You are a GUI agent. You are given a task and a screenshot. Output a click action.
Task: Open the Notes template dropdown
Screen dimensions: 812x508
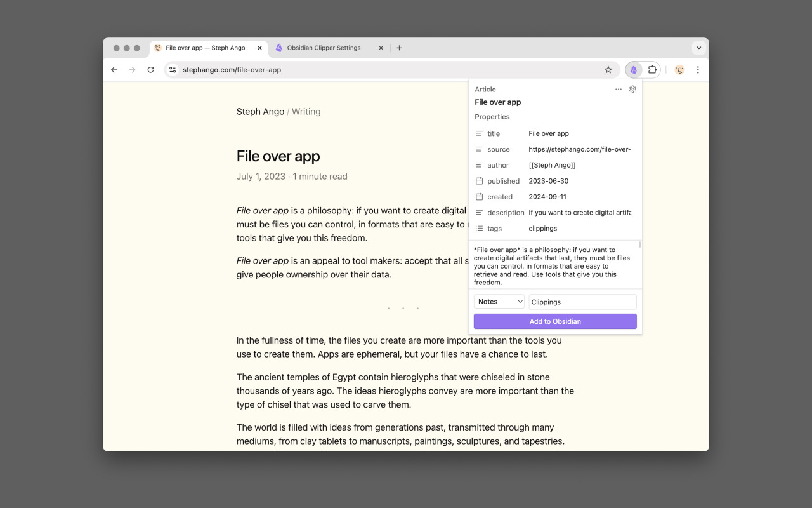click(x=499, y=301)
